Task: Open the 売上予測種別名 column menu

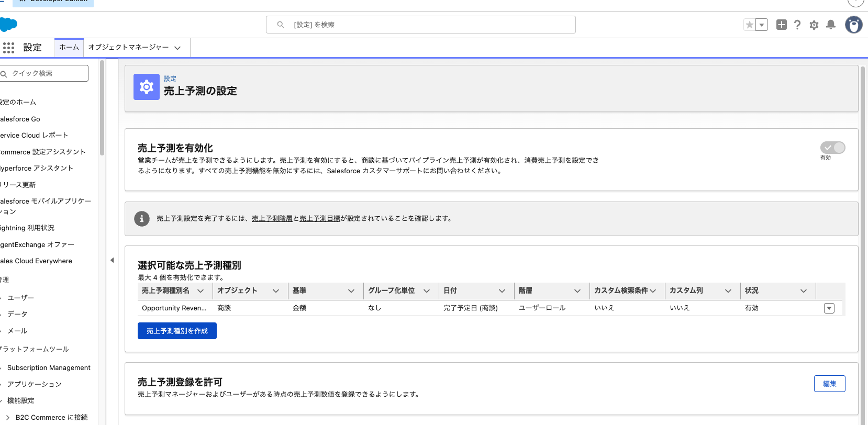Action: point(201,291)
